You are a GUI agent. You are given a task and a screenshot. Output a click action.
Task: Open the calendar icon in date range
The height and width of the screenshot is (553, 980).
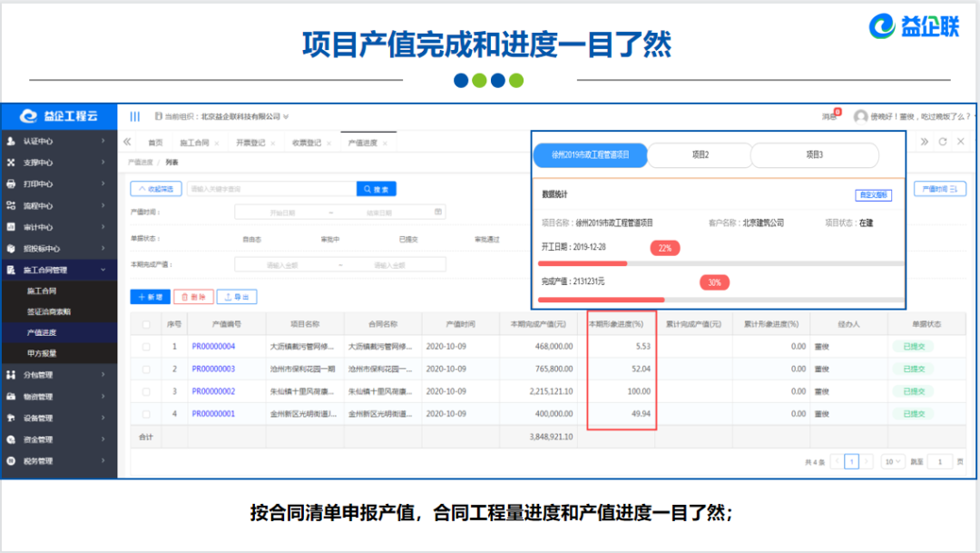click(x=438, y=212)
